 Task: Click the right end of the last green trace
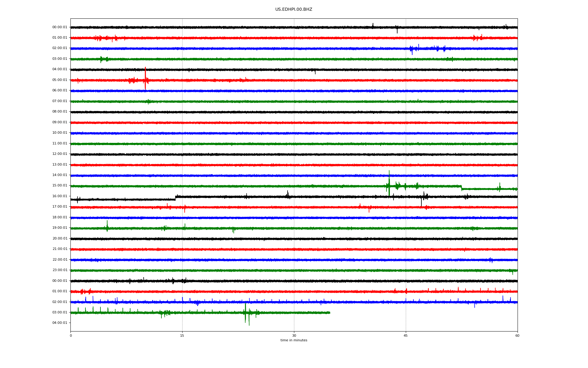(x=330, y=312)
